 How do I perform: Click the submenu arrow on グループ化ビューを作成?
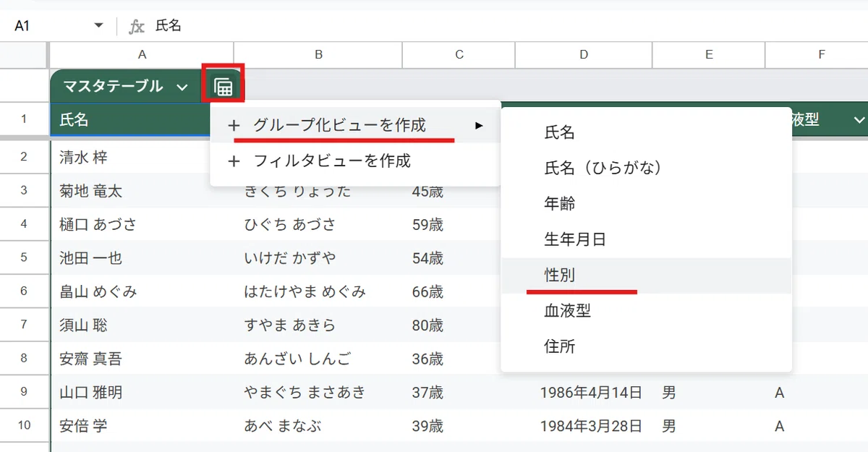[x=479, y=126]
